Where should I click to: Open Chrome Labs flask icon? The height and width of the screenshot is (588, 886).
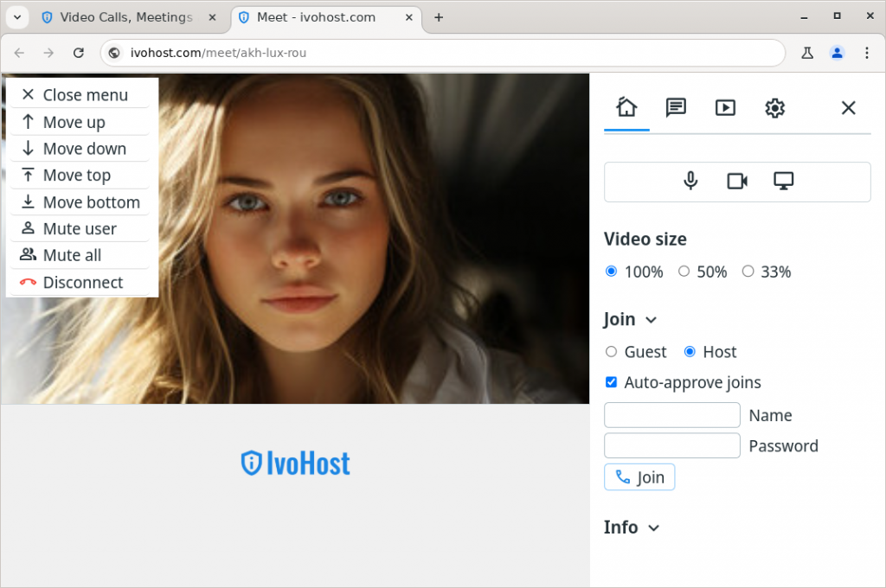(x=807, y=53)
